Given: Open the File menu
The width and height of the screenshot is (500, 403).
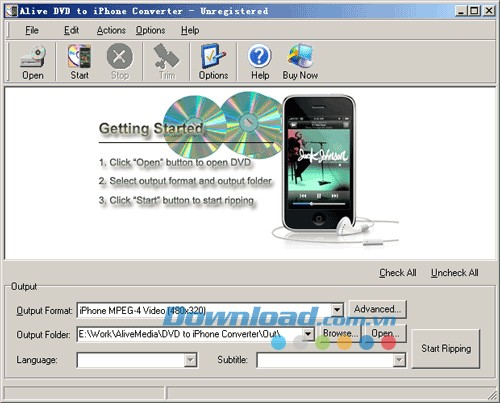Looking at the screenshot, I should click(x=32, y=30).
